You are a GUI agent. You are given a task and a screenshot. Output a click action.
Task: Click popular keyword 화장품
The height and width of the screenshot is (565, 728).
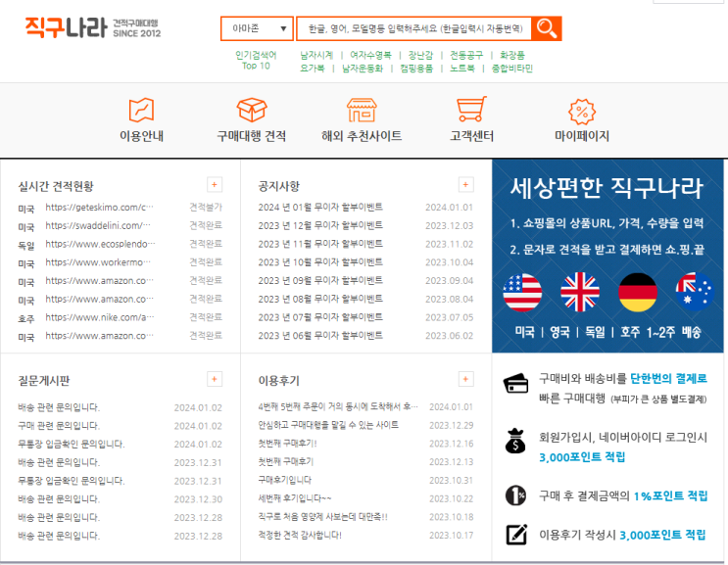[512, 55]
